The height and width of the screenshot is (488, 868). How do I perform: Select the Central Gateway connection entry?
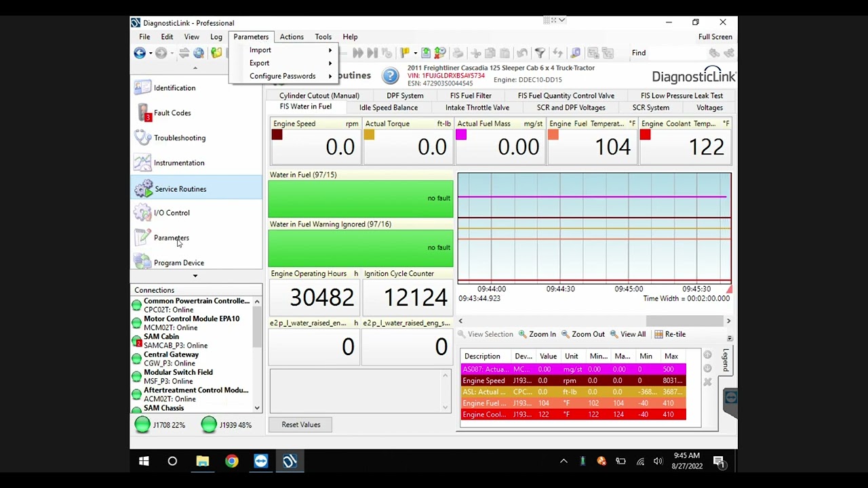(x=171, y=359)
